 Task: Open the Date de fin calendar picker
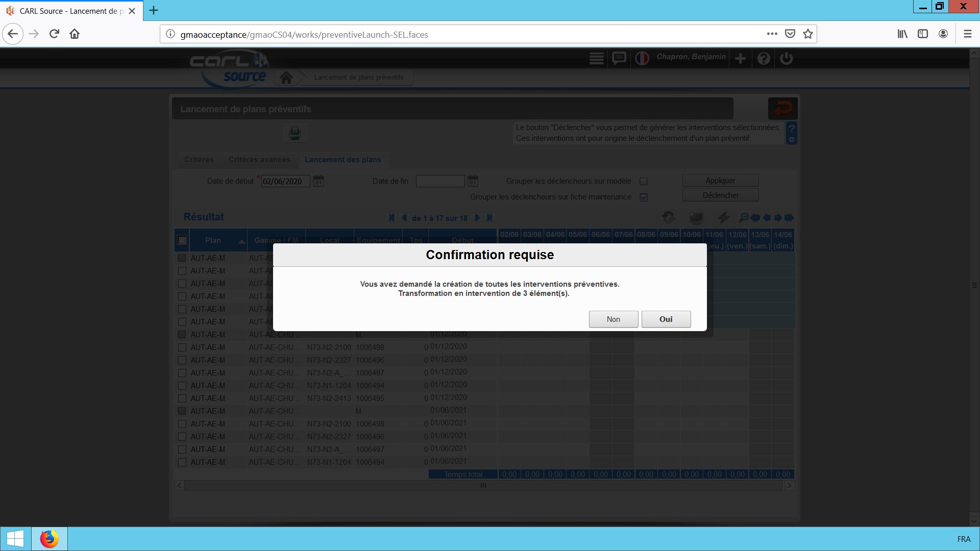[x=473, y=182]
